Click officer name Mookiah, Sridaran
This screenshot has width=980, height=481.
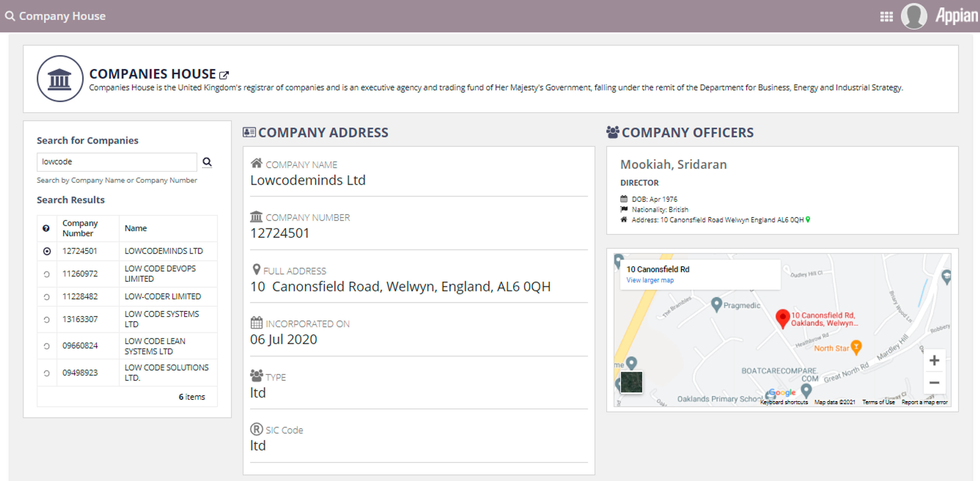[673, 164]
